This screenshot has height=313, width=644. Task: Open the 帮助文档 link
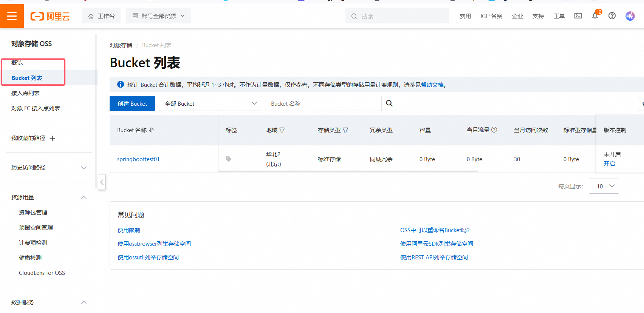point(432,85)
